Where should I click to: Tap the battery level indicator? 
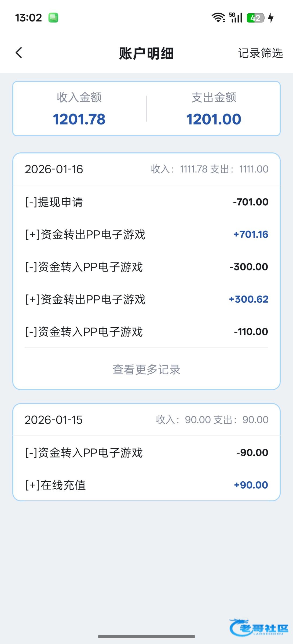255,18
